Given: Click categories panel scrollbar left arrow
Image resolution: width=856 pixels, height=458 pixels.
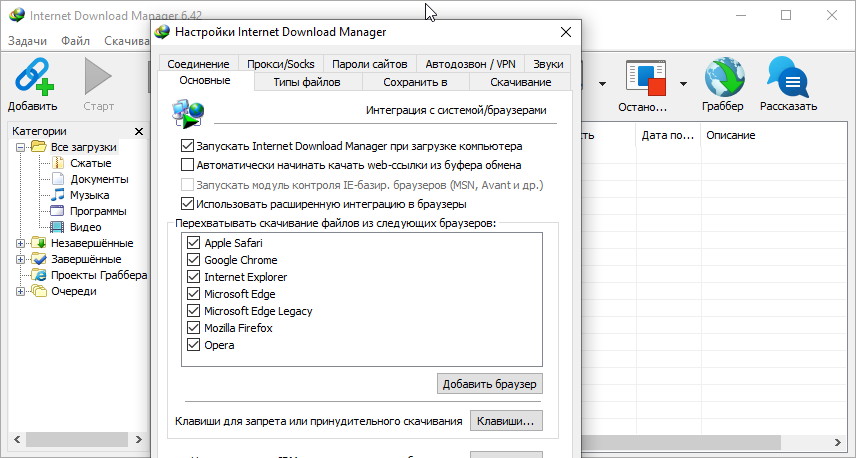Looking at the screenshot, I should (x=16, y=439).
